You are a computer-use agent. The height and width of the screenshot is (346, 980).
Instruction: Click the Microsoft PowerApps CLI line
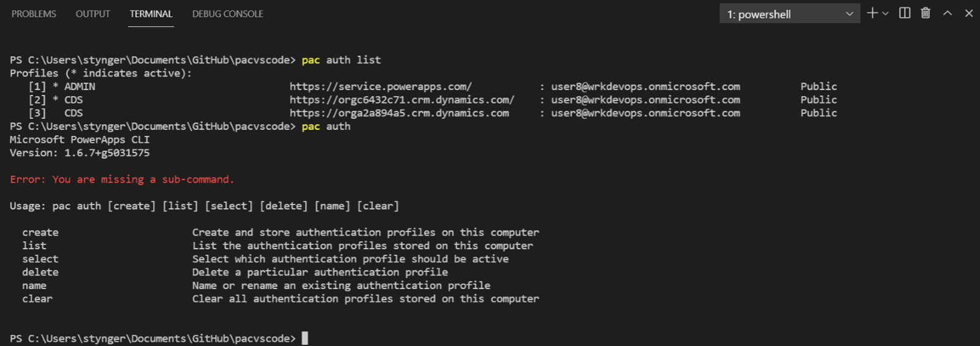coord(80,140)
